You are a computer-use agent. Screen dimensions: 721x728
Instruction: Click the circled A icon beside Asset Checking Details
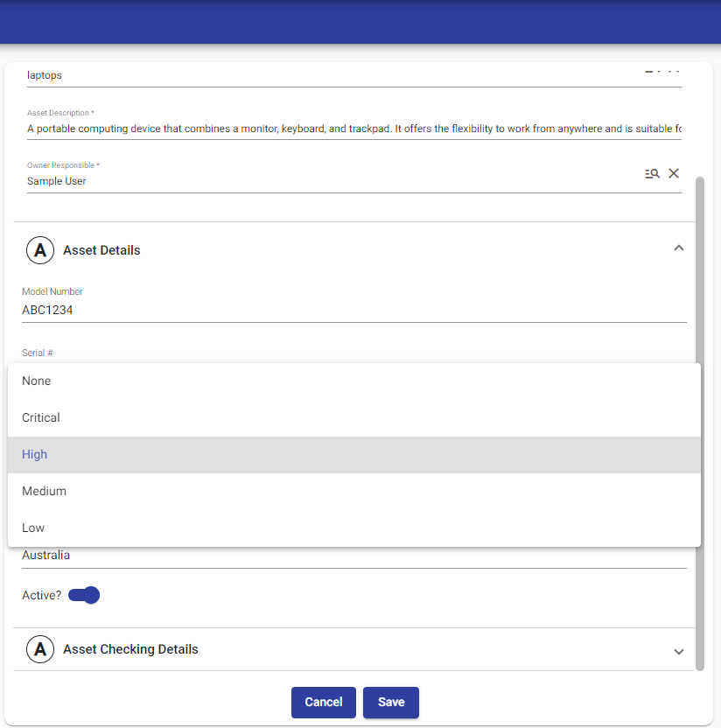coord(39,649)
